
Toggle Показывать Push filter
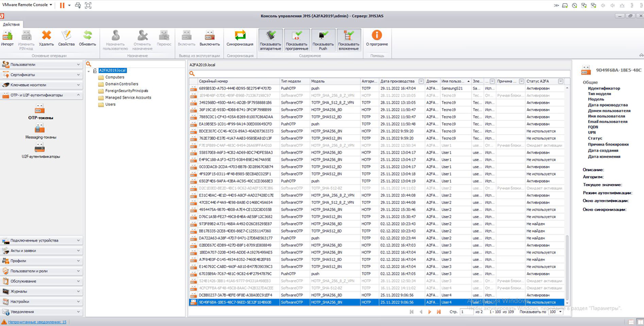(x=323, y=40)
